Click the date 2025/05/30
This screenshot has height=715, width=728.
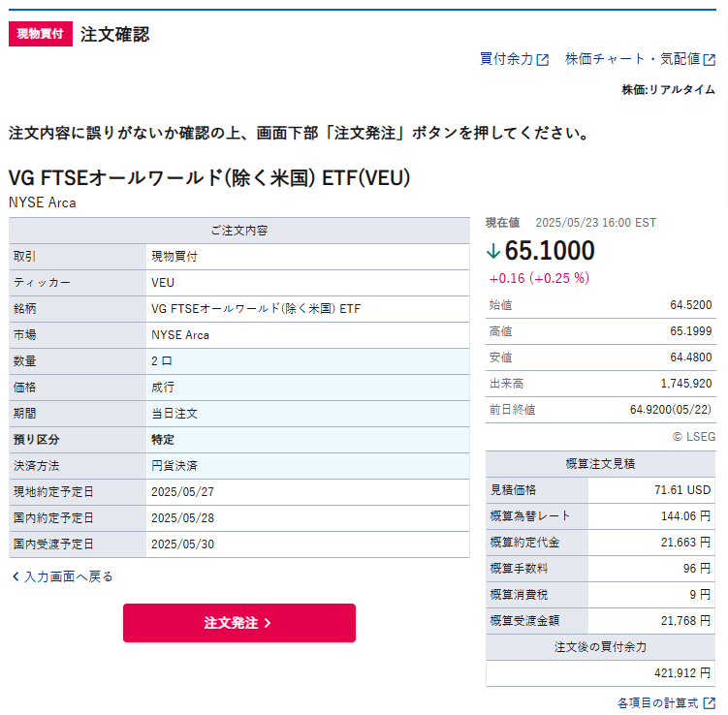183,544
